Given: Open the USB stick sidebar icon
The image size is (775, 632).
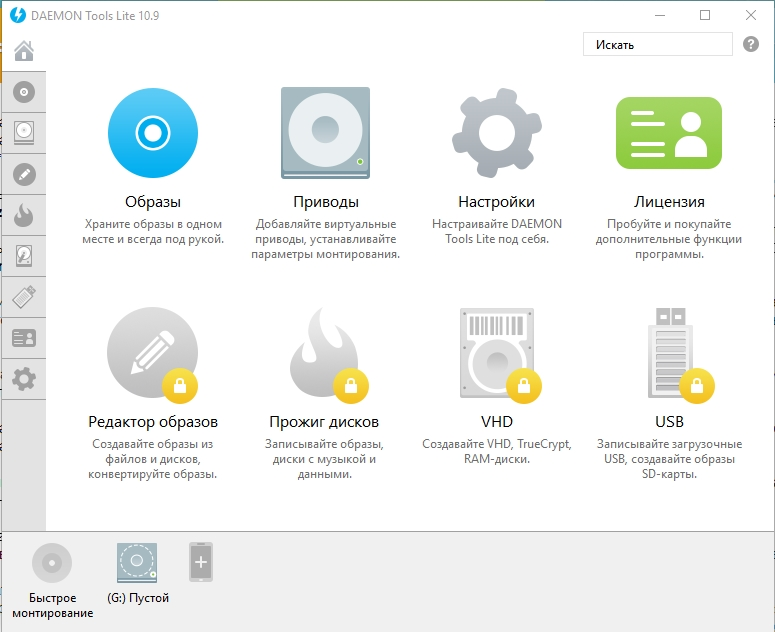Looking at the screenshot, I should (24, 297).
